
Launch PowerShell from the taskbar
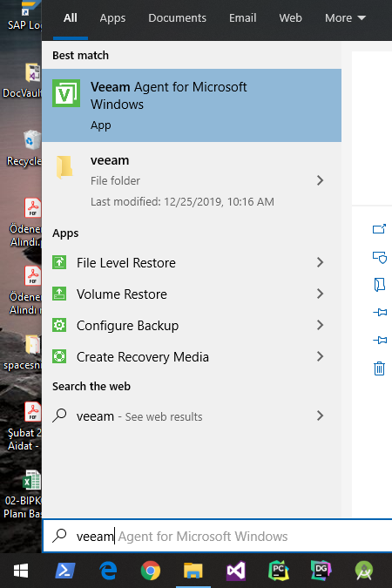tap(64, 571)
